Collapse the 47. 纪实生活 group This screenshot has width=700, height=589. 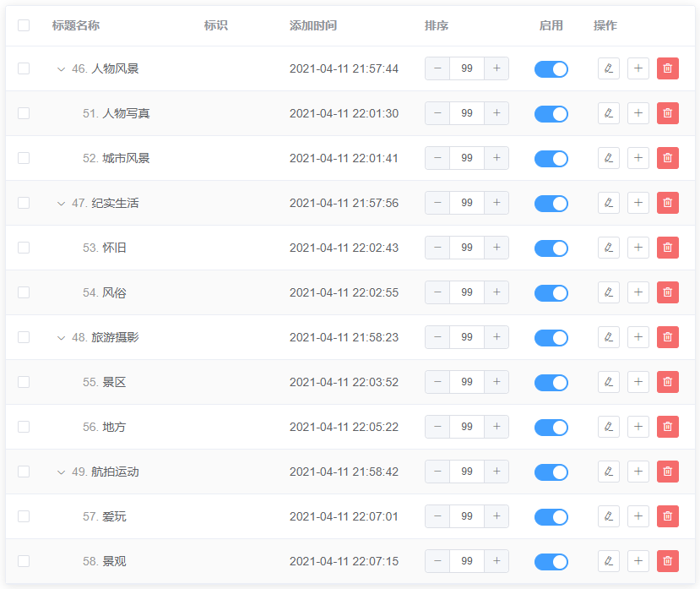pos(61,204)
